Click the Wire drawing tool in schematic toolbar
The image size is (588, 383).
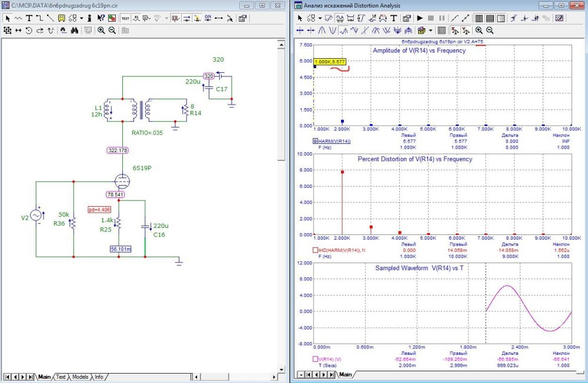39,18
